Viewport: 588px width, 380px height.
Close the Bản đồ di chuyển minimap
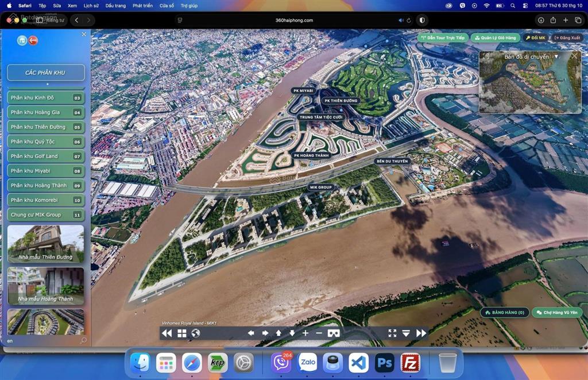click(574, 56)
